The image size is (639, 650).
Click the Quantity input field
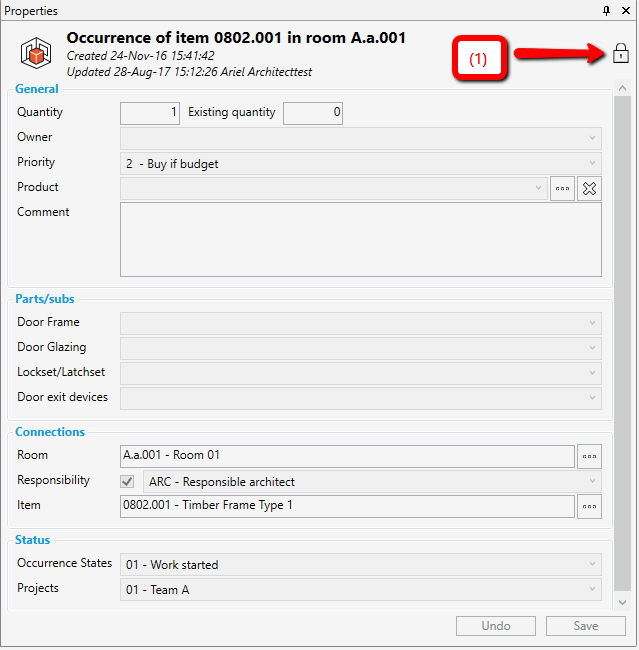[x=150, y=113]
